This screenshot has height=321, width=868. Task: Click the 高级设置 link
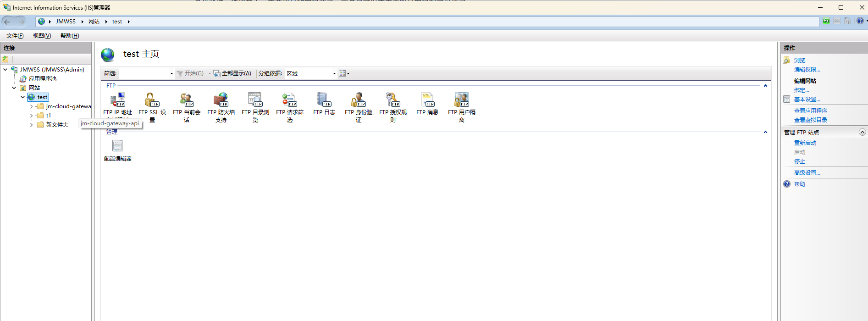pos(807,173)
